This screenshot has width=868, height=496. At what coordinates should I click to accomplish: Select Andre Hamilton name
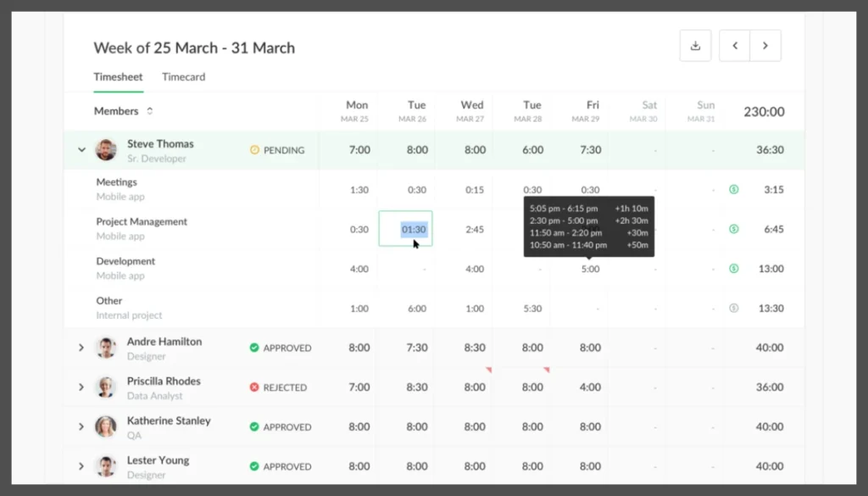coord(164,342)
